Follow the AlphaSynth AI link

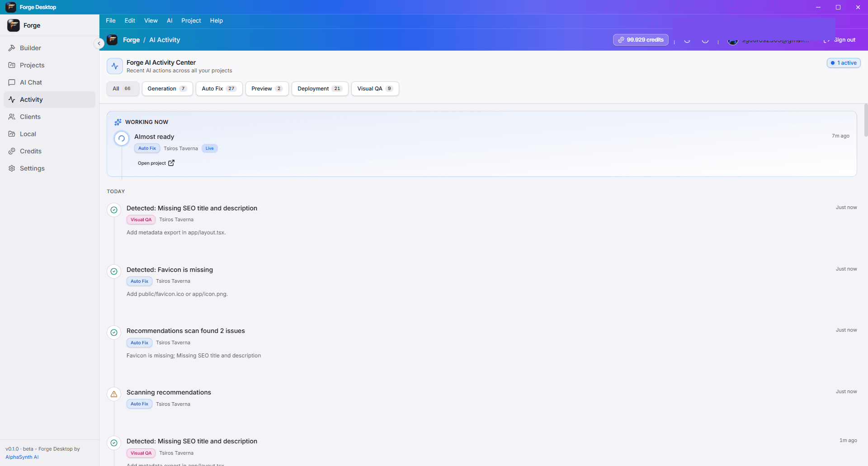(x=22, y=457)
